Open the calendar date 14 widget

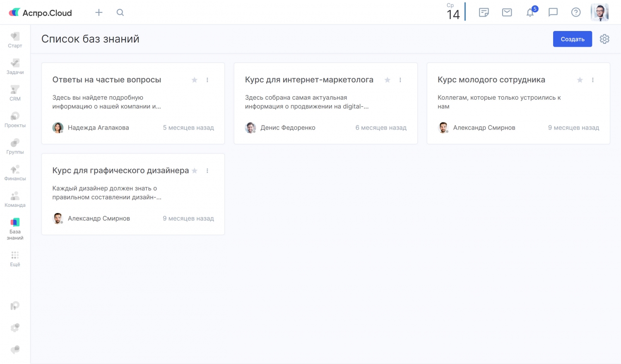point(453,12)
